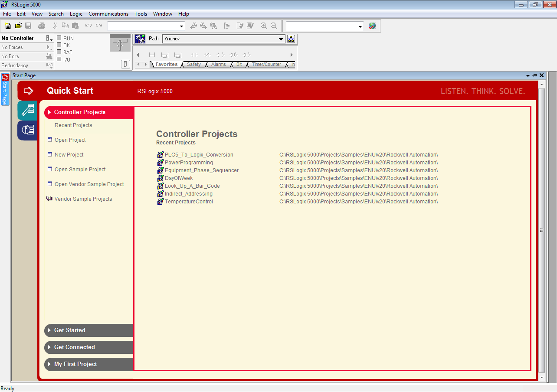Click the New file toolbar icon
This screenshot has height=392, width=557.
(x=8, y=26)
